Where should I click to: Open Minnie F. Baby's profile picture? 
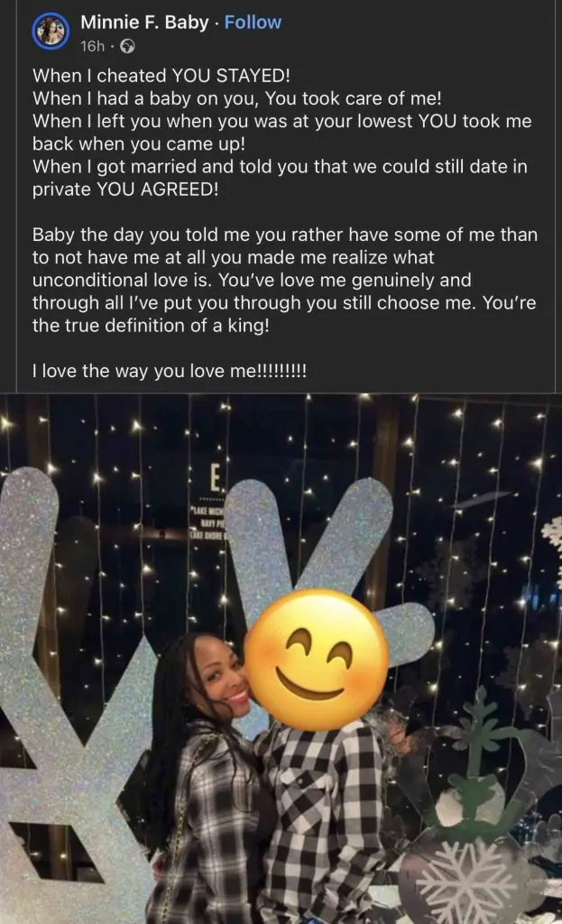(51, 31)
